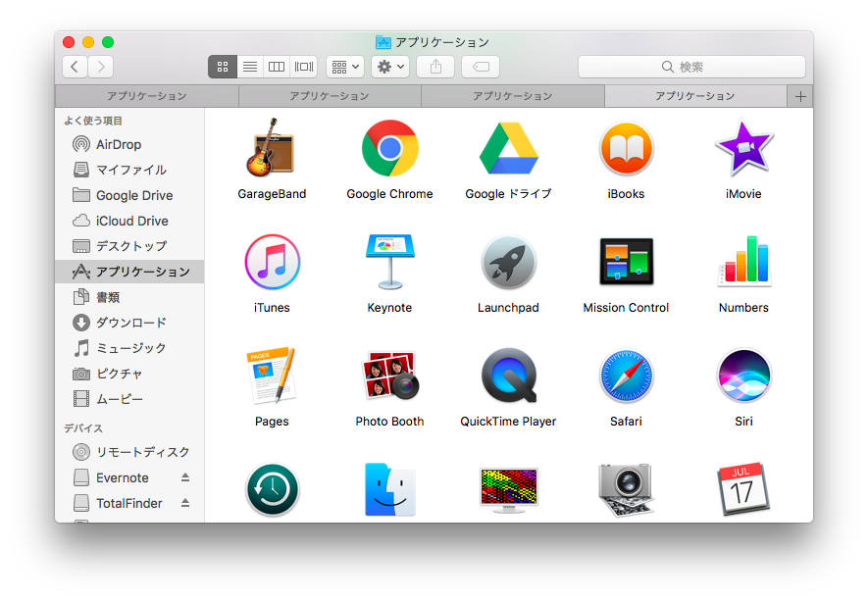This screenshot has width=868, height=601.
Task: Click the folder icon in the title bar
Action: 383,42
